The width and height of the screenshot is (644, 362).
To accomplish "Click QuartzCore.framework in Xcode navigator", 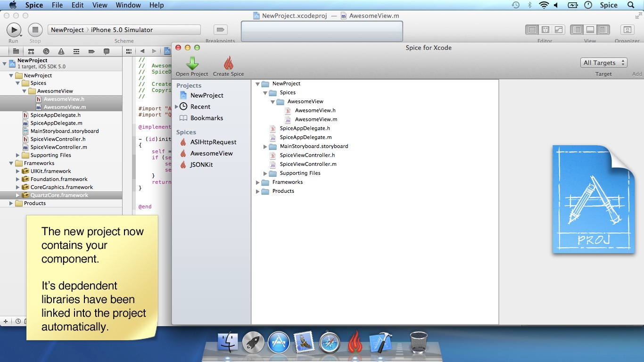I will (59, 195).
